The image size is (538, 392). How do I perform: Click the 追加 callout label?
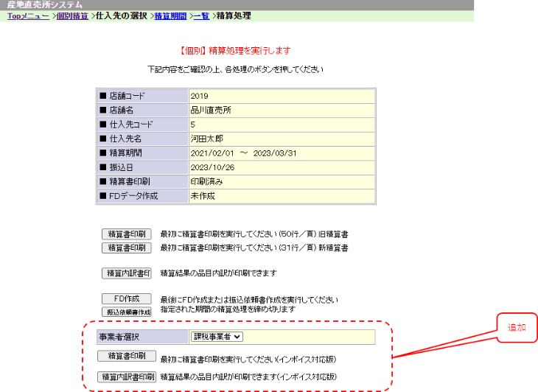pyautogui.click(x=516, y=327)
